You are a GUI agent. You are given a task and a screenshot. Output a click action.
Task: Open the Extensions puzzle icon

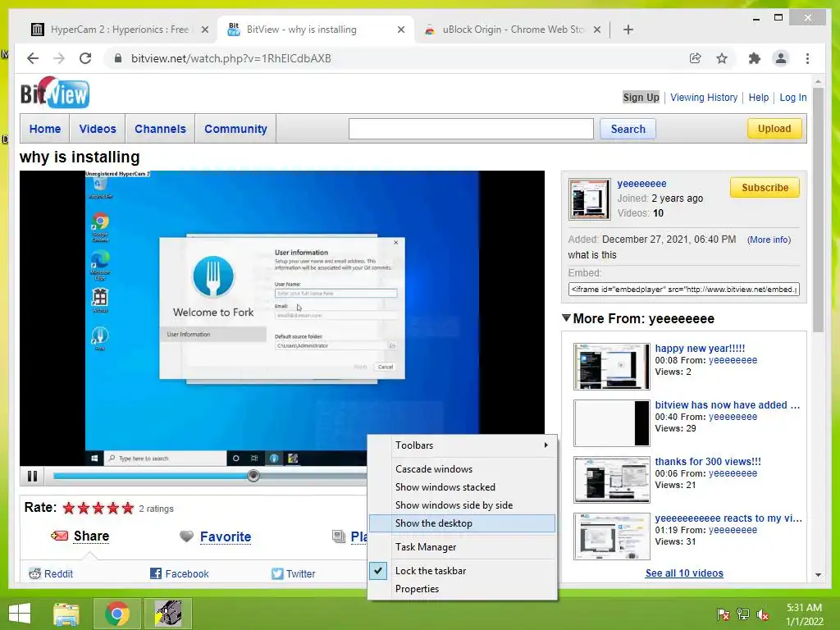pos(755,58)
